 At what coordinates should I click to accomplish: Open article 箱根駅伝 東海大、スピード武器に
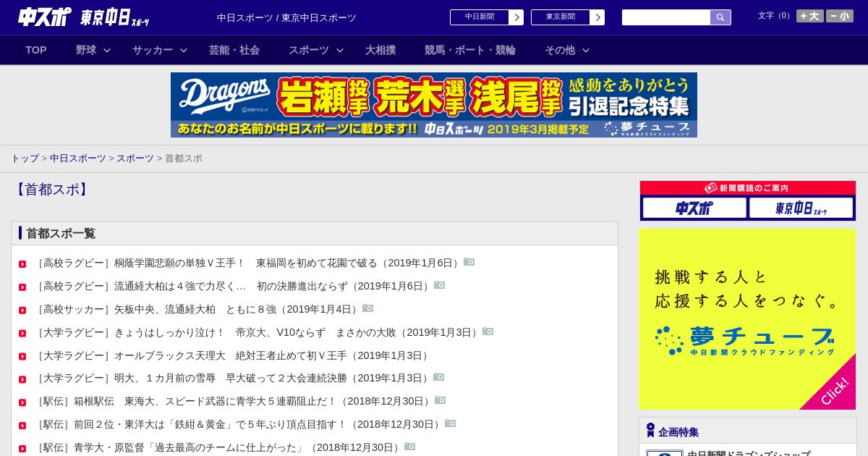[x=234, y=401]
